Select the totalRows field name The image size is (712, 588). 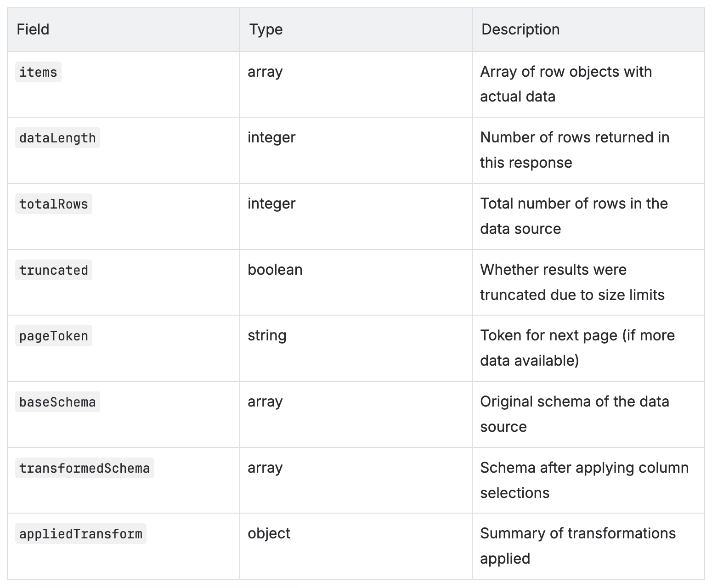[54, 204]
